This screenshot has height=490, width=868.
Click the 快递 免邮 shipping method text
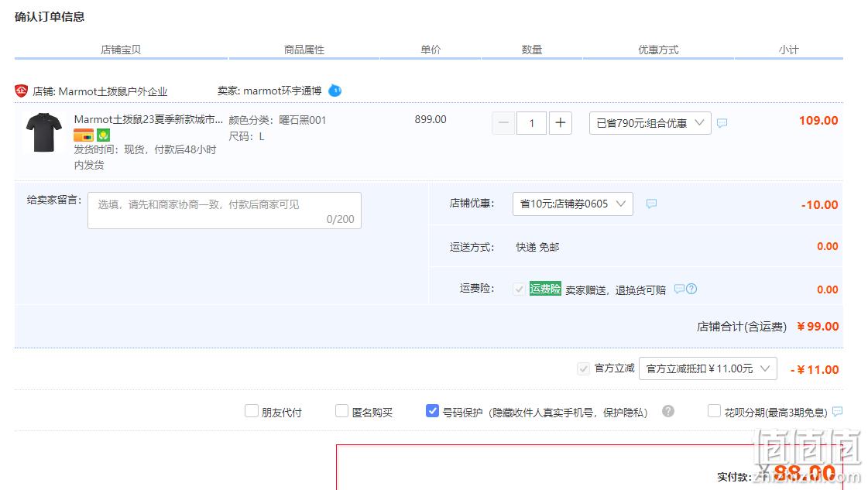coord(537,247)
